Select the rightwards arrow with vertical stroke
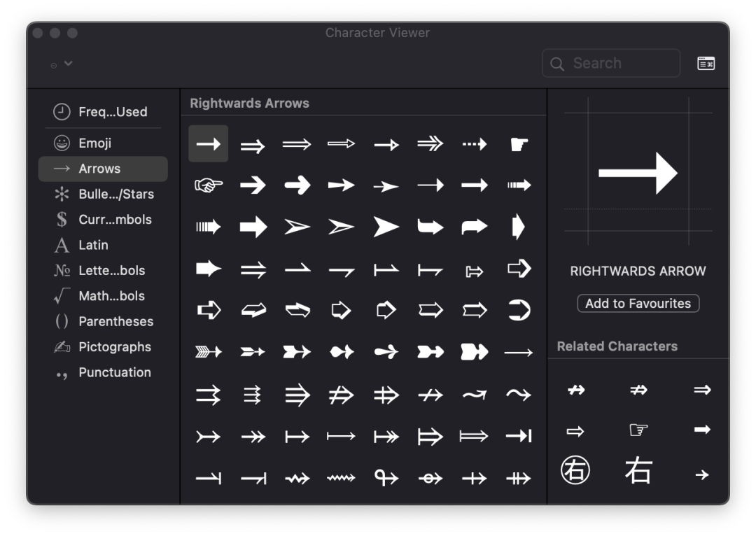The width and height of the screenshot is (756, 536). pos(475,478)
